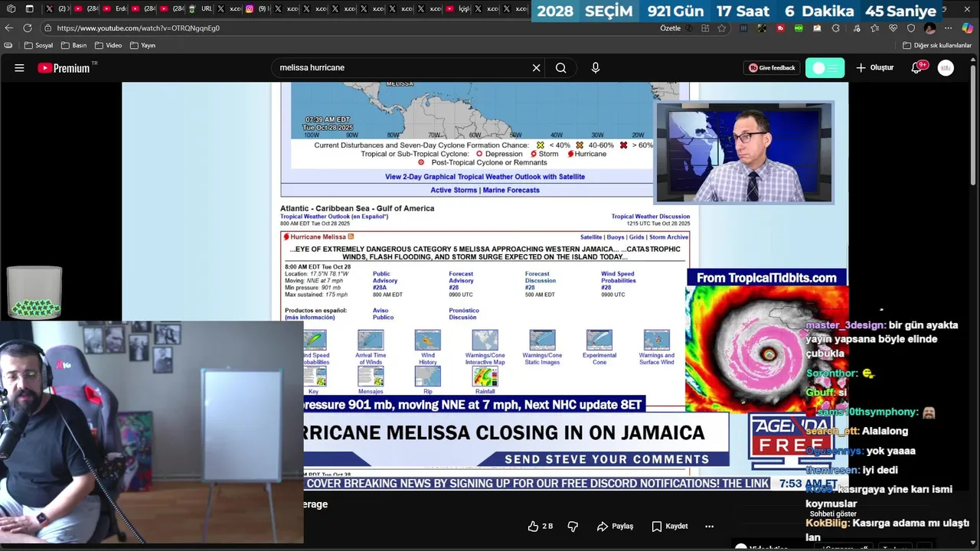Open the workspaces icon at top left

(x=11, y=9)
